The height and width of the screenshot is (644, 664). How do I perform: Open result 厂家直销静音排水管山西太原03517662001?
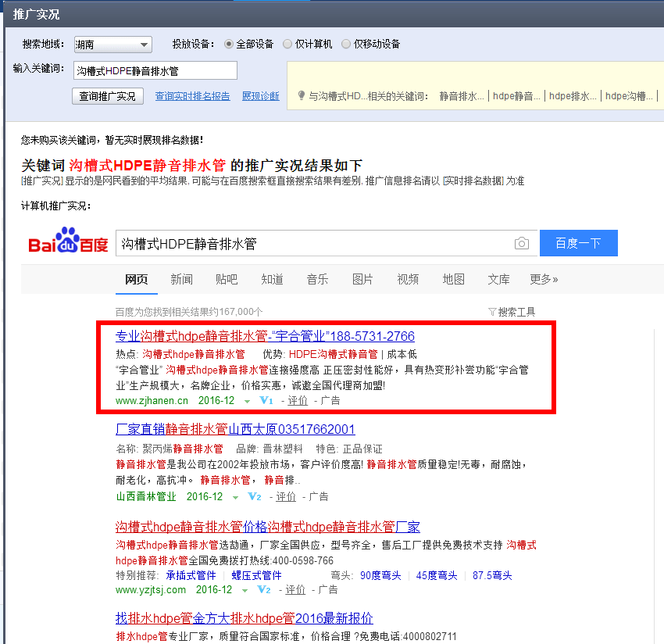point(235,430)
